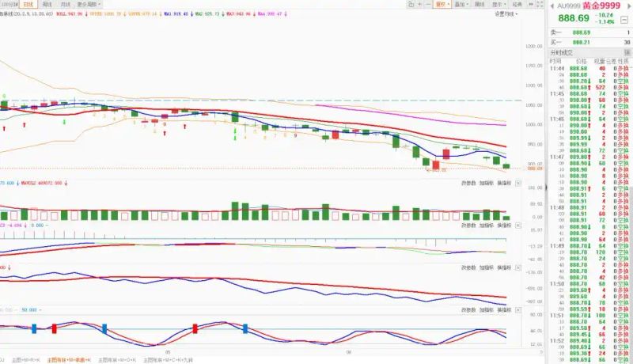Switch to the 月线 monthly tab
The width and height of the screenshot is (633, 364).
(66, 5)
